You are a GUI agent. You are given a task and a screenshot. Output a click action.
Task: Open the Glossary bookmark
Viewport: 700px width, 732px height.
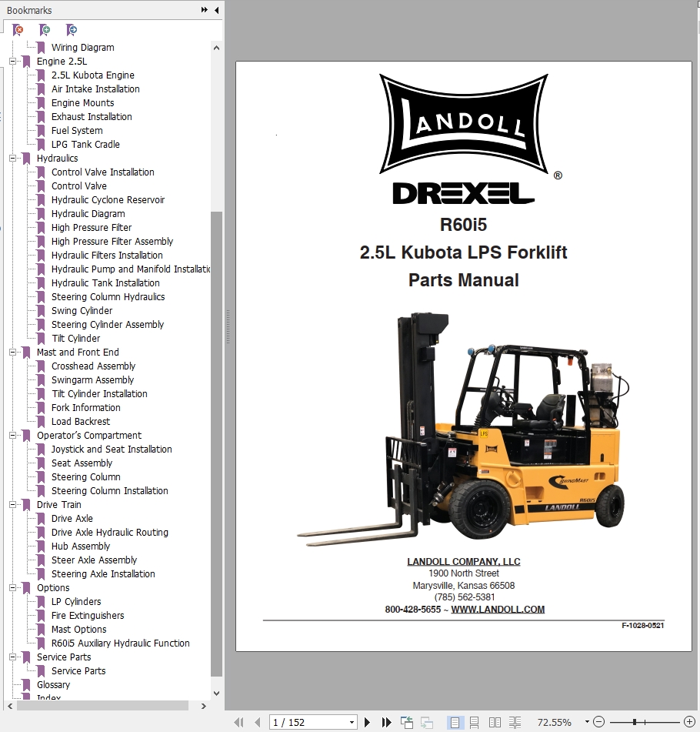(x=53, y=685)
